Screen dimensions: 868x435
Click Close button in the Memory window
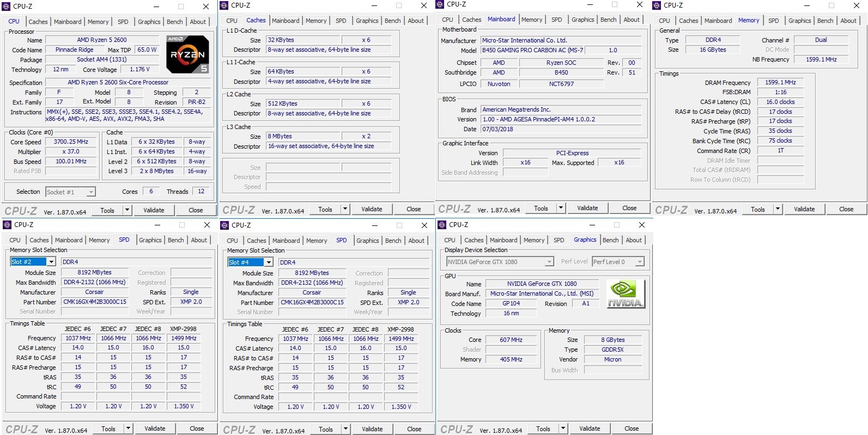coord(846,209)
